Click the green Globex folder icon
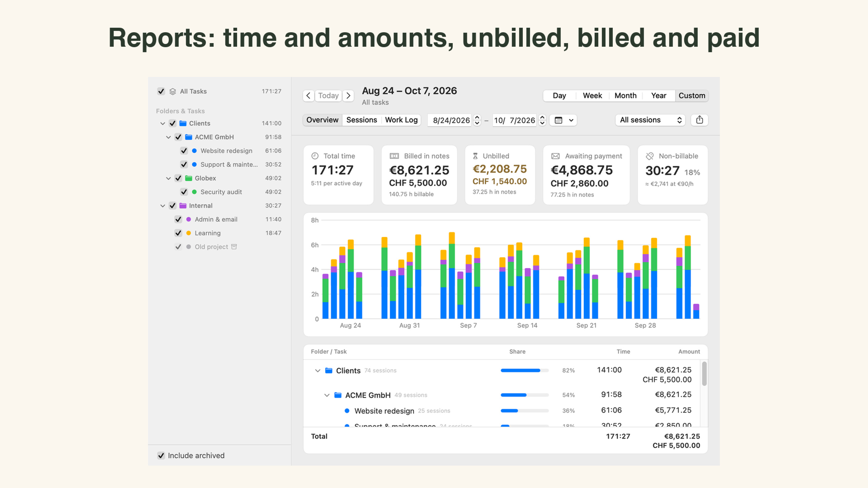 [189, 178]
